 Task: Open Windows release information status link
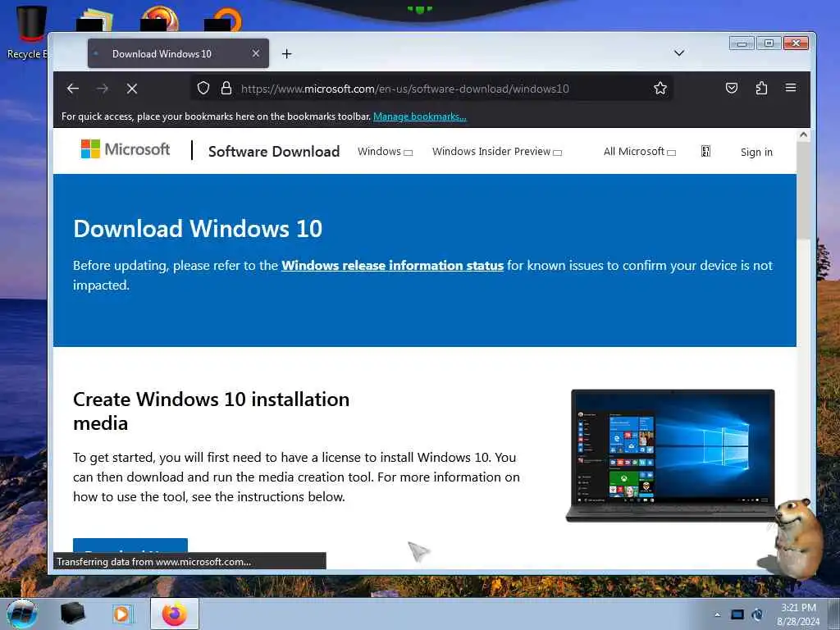click(x=392, y=266)
